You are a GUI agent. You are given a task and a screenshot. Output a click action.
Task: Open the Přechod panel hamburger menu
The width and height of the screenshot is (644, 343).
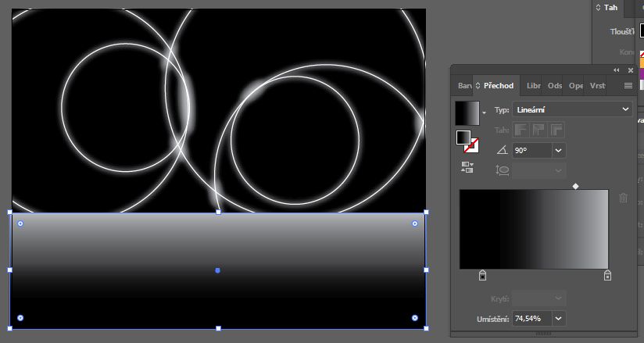tap(628, 86)
